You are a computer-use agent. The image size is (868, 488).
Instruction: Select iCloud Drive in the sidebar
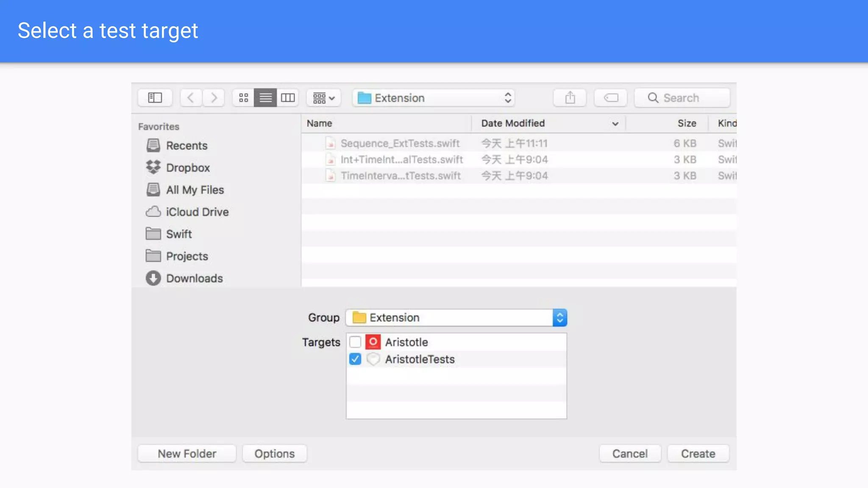point(197,212)
